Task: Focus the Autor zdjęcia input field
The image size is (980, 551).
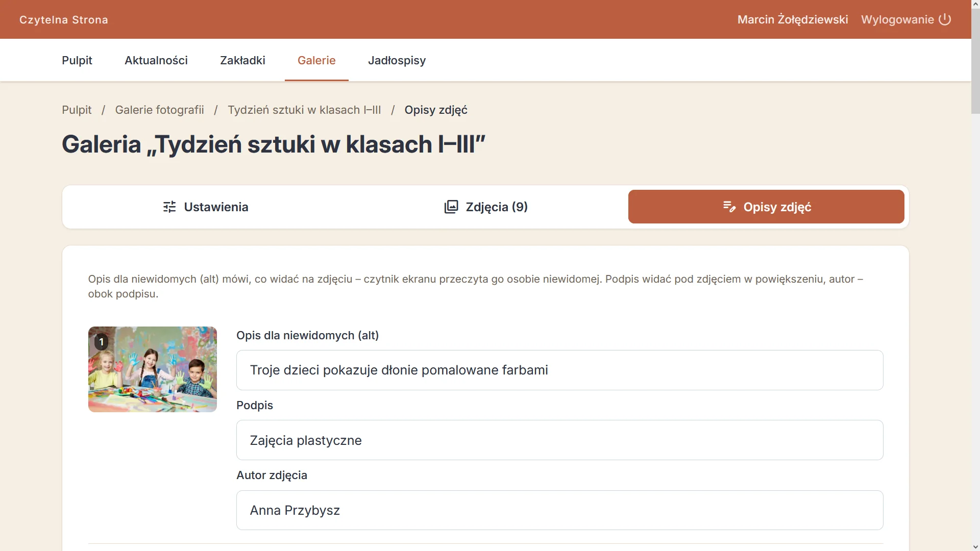Action: pyautogui.click(x=559, y=510)
